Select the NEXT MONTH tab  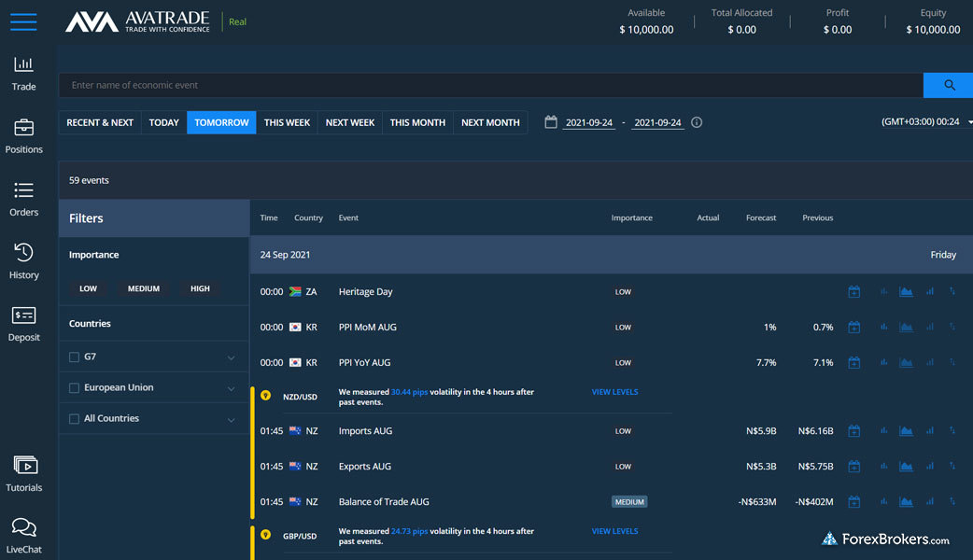(x=490, y=122)
